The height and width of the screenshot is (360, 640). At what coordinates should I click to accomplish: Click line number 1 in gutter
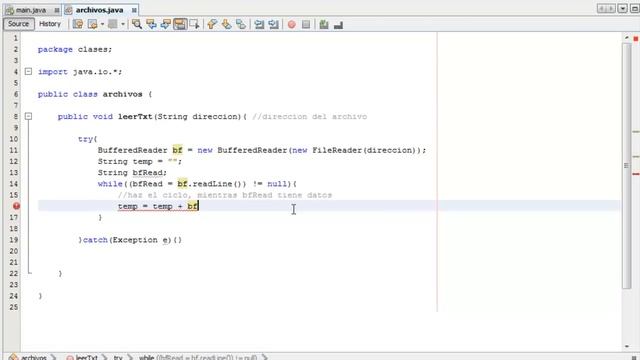pyautogui.click(x=16, y=38)
